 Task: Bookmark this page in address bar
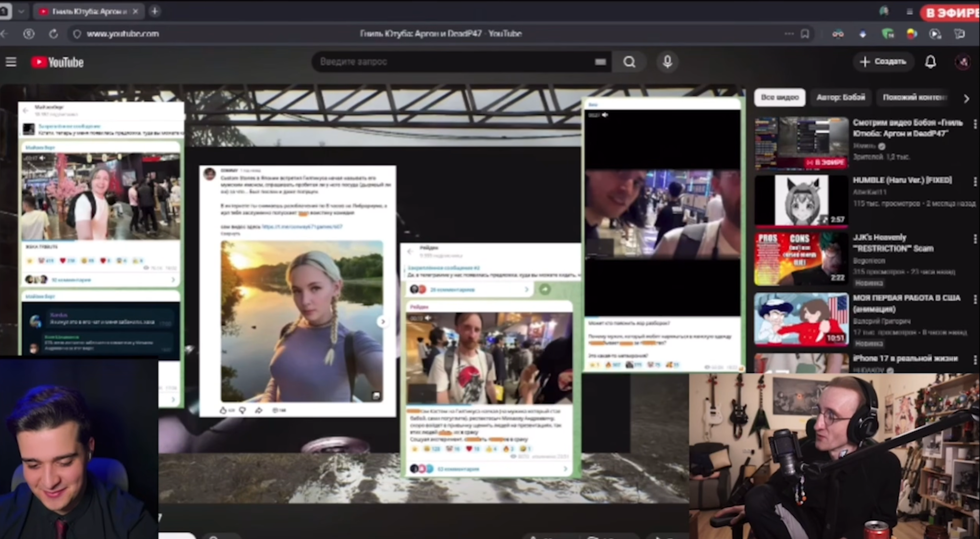pyautogui.click(x=805, y=34)
